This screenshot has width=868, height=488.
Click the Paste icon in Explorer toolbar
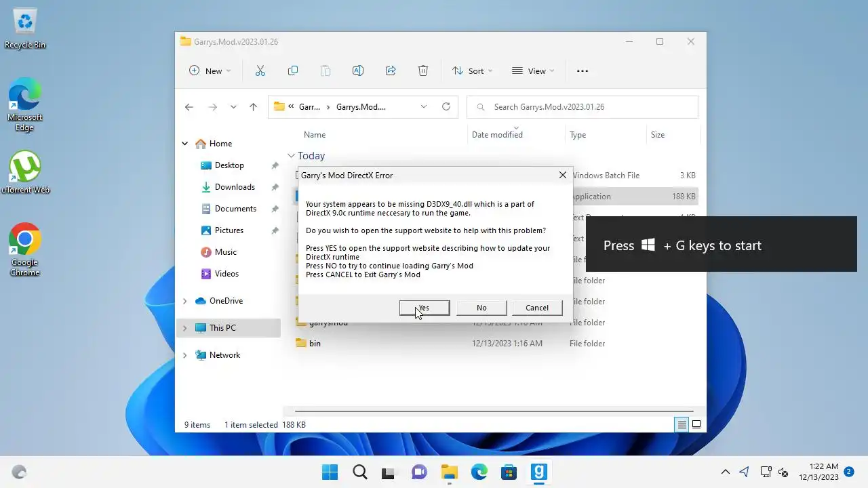(x=325, y=70)
